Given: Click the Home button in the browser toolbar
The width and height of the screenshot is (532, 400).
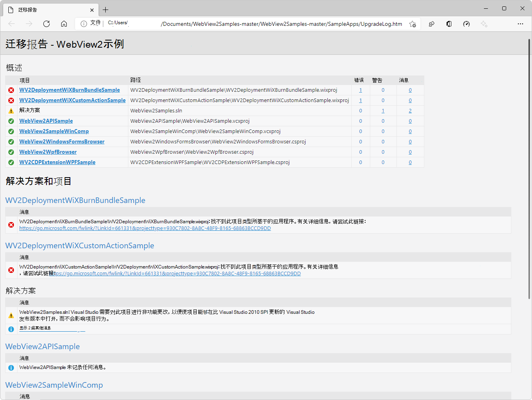Looking at the screenshot, I should click(64, 24).
